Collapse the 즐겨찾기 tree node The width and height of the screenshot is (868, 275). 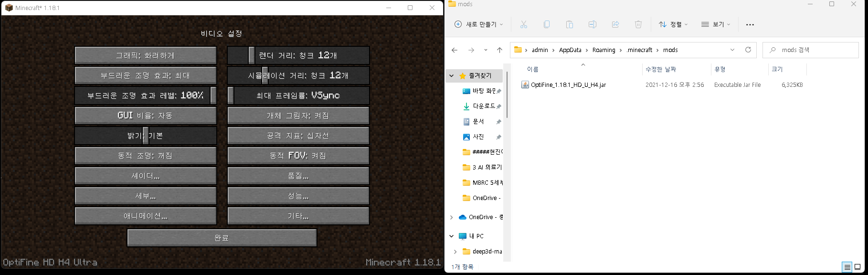(x=452, y=75)
